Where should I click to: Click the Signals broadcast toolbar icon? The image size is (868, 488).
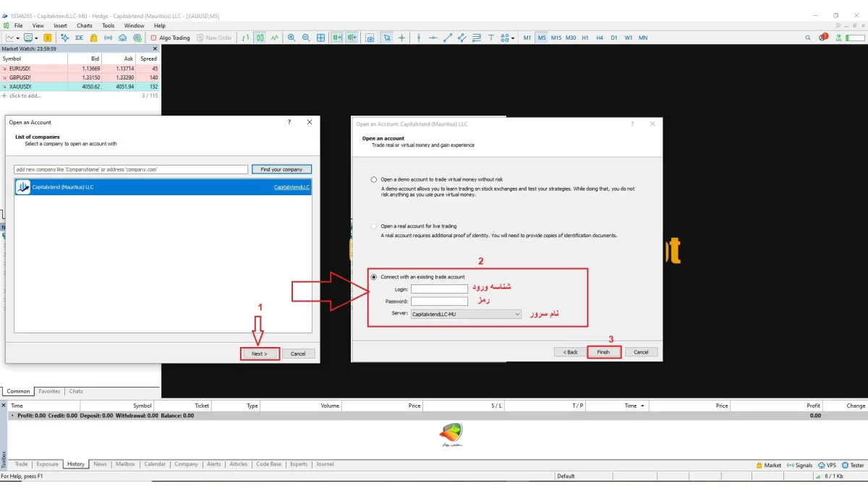108,38
